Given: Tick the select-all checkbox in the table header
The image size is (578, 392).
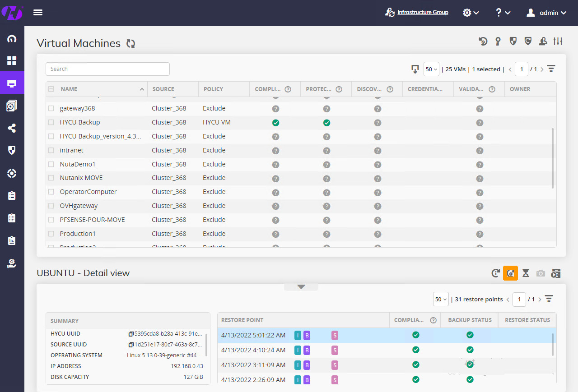Looking at the screenshot, I should point(51,89).
